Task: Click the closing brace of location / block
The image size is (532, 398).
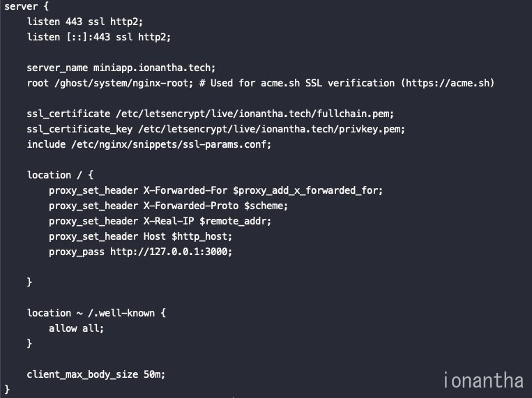Action: point(29,282)
